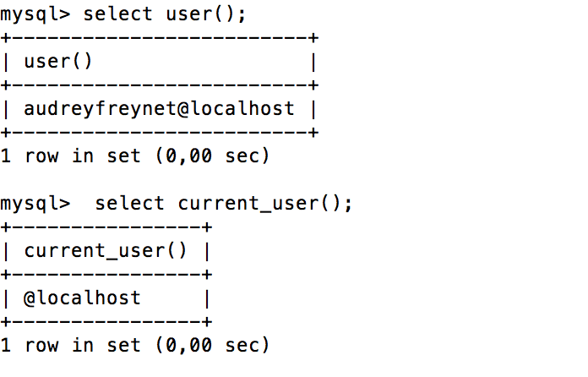
Task: Click the user() column header
Action: click(58, 62)
